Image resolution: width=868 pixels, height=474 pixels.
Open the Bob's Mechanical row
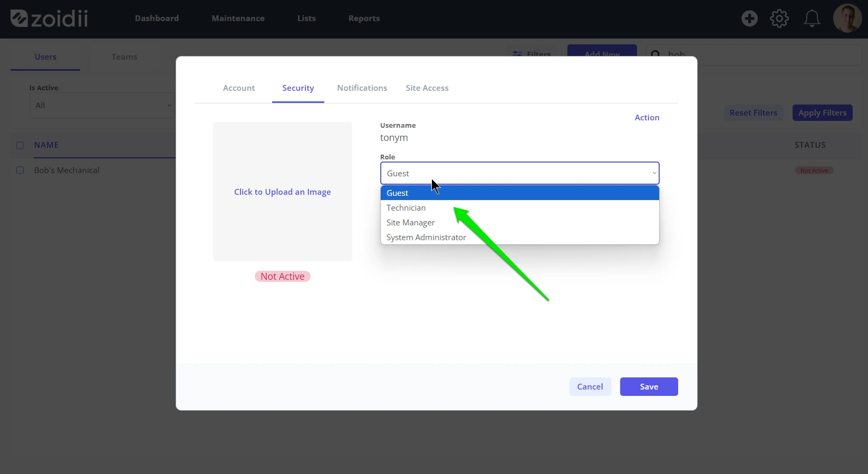tap(67, 170)
